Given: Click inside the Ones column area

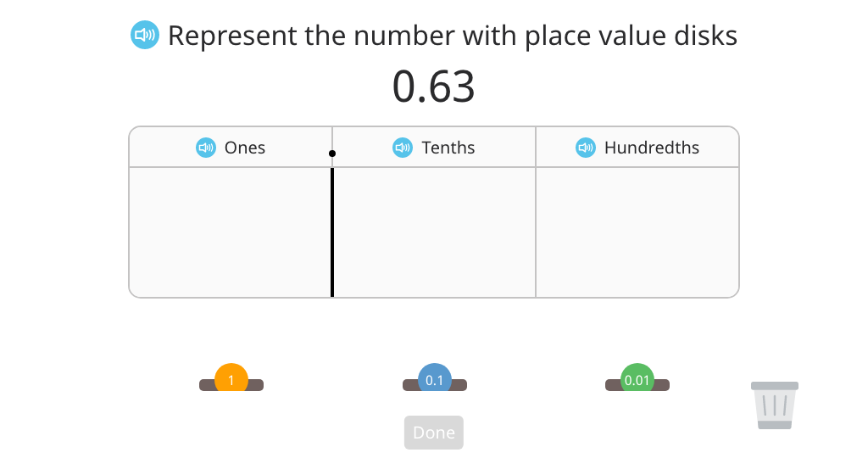Looking at the screenshot, I should pyautogui.click(x=231, y=232).
